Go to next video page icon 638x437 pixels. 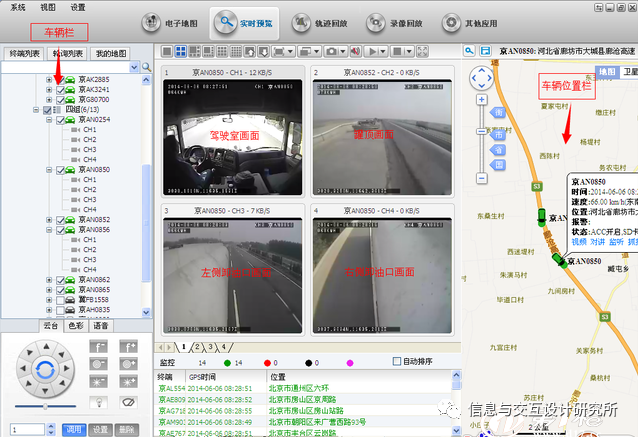click(264, 51)
